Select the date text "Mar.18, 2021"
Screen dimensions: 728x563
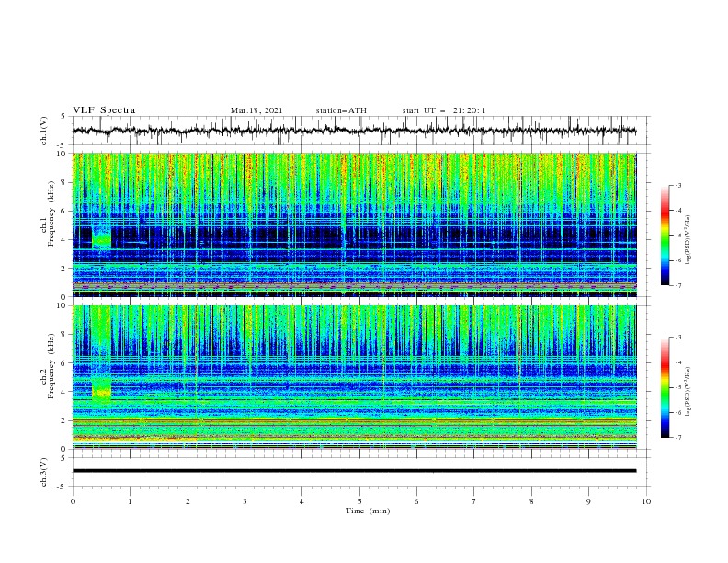(x=256, y=110)
